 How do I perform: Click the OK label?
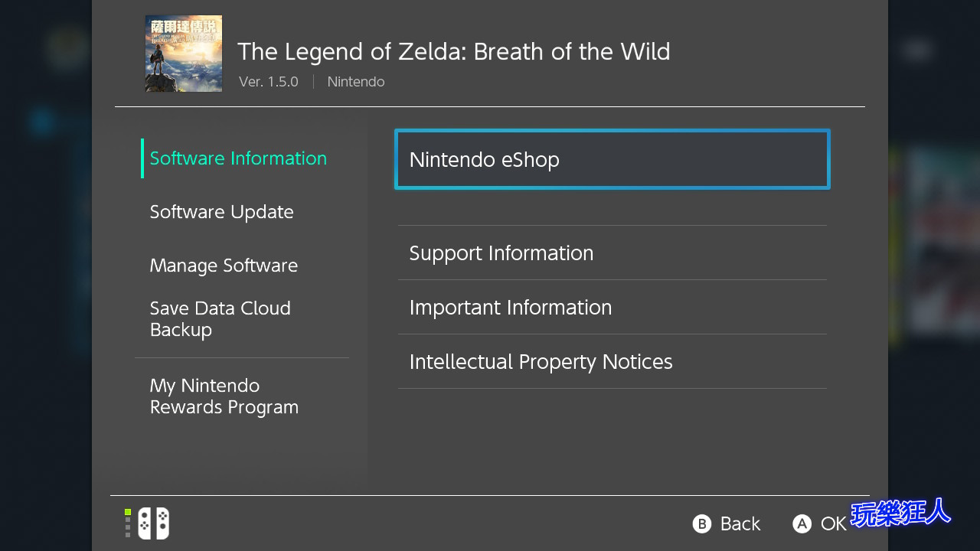pyautogui.click(x=834, y=523)
